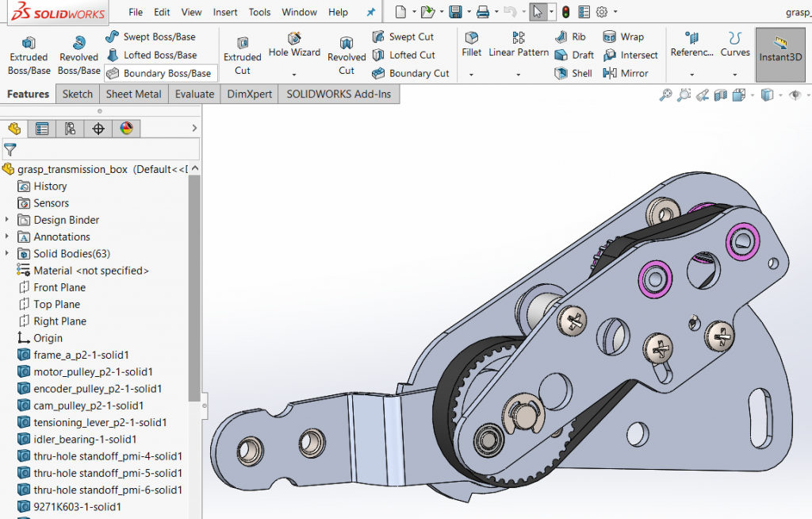Viewport: 812px width, 519px height.
Task: Open the Insert menu
Action: pyautogui.click(x=225, y=12)
